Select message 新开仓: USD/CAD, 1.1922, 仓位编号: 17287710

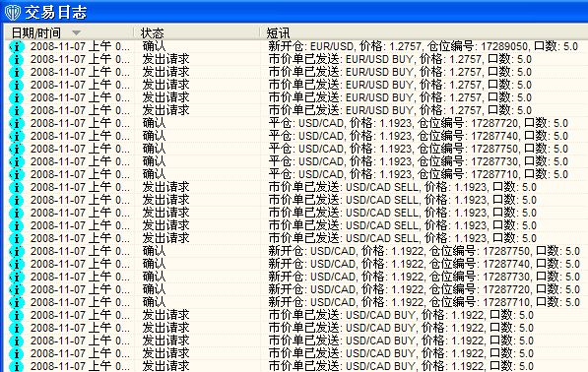(425, 302)
